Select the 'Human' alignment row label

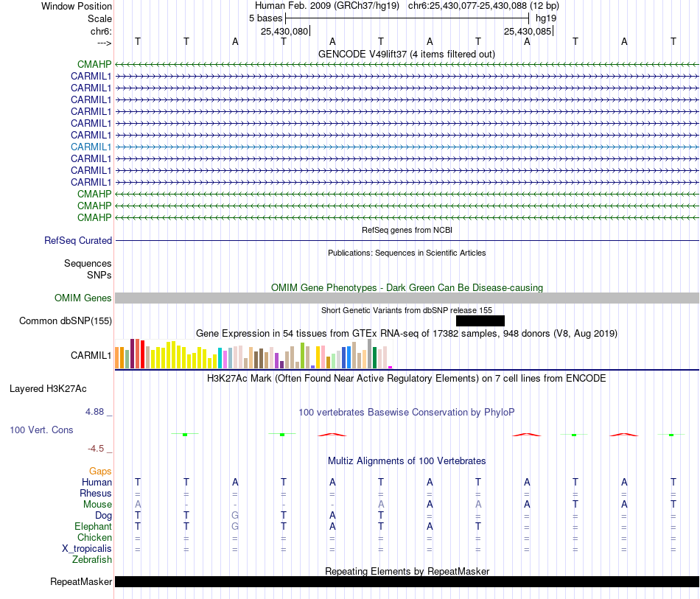(97, 482)
